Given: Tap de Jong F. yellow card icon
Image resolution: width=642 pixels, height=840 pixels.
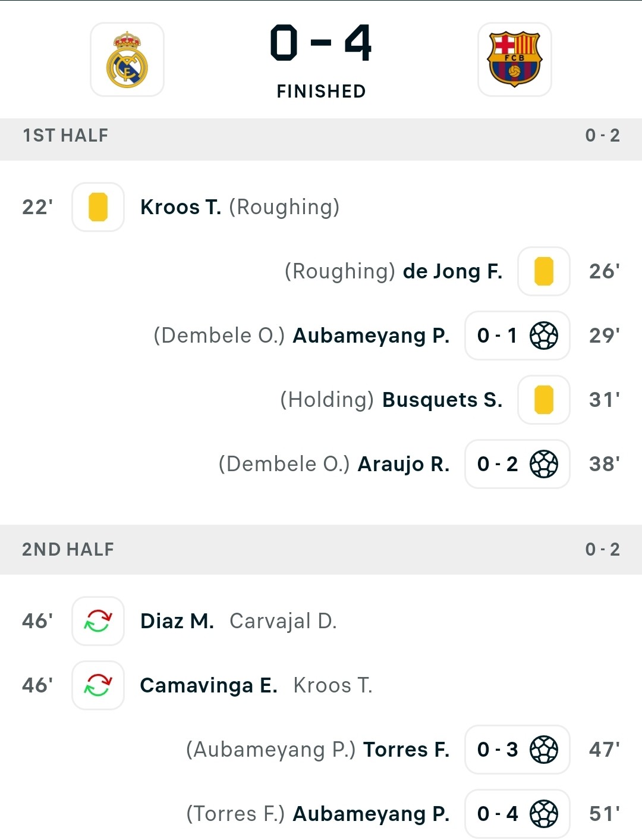Looking at the screenshot, I should tap(544, 271).
